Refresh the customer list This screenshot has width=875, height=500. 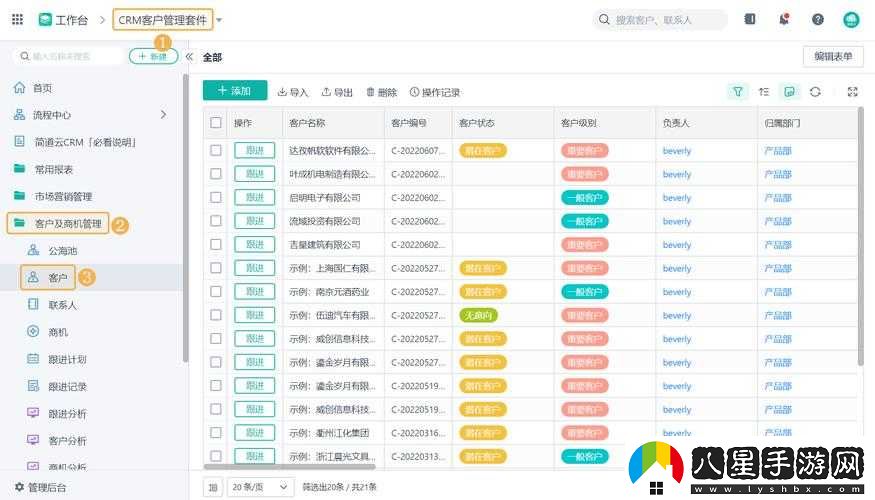[x=815, y=91]
